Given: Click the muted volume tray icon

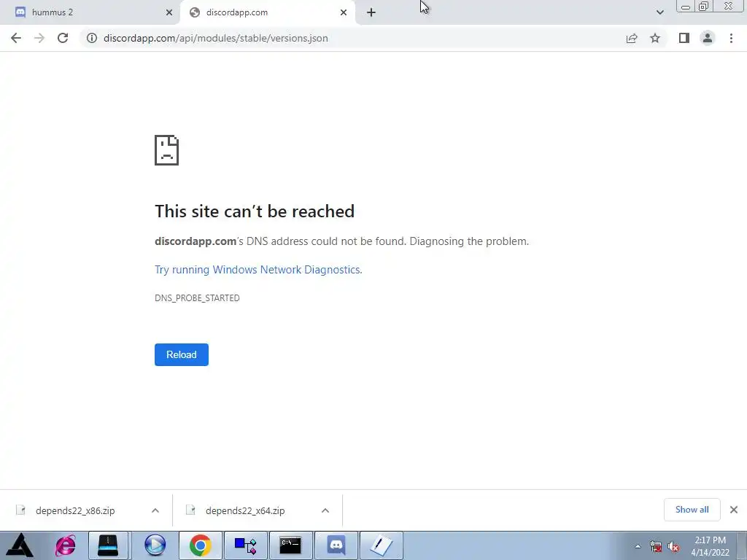Looking at the screenshot, I should [x=673, y=547].
